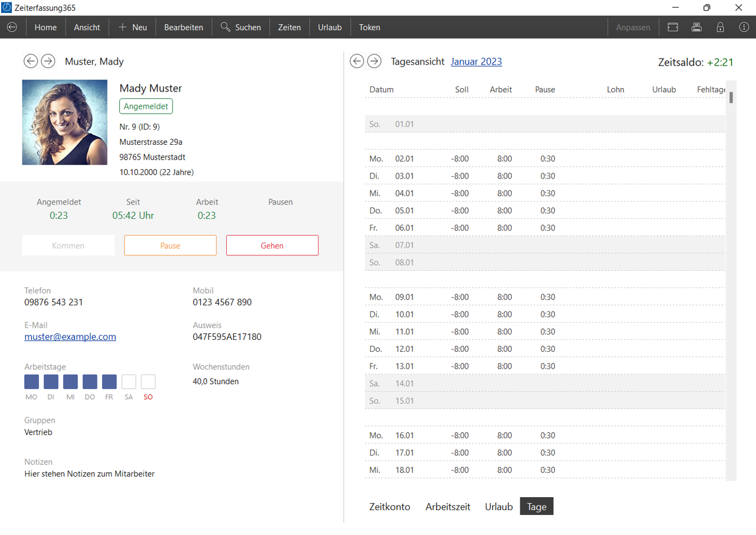Click the back arrow in the toolbar
756x535 pixels.
(x=12, y=27)
